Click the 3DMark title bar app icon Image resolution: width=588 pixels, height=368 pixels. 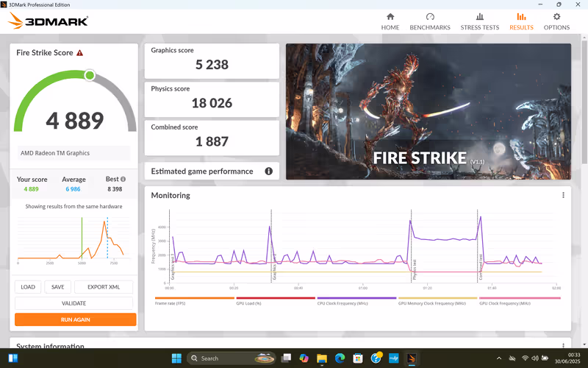[x=4, y=4]
